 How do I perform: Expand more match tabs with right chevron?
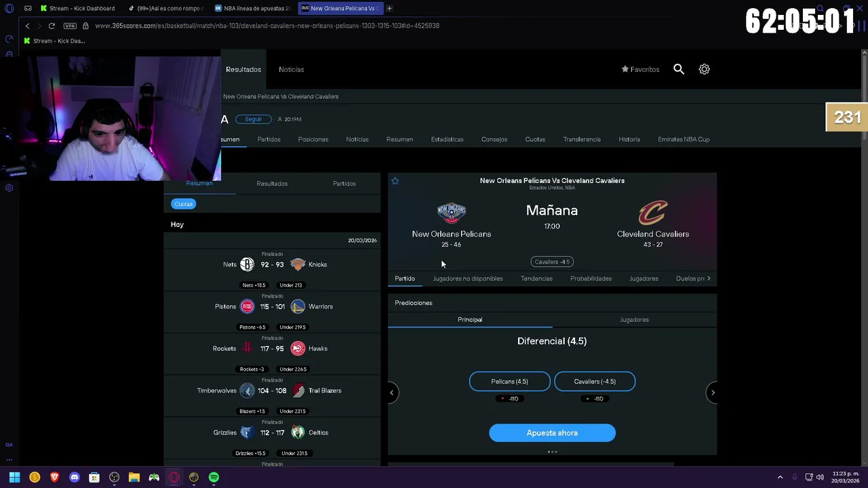(x=709, y=279)
